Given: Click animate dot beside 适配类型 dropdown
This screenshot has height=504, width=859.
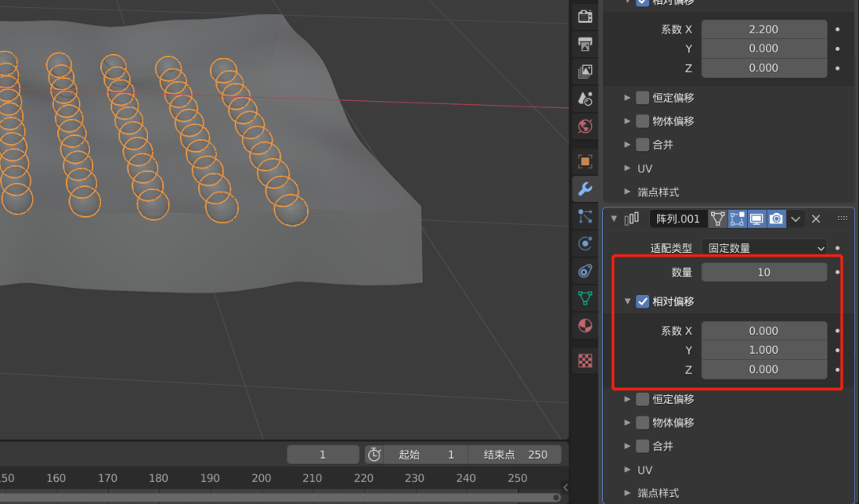Looking at the screenshot, I should (x=838, y=248).
